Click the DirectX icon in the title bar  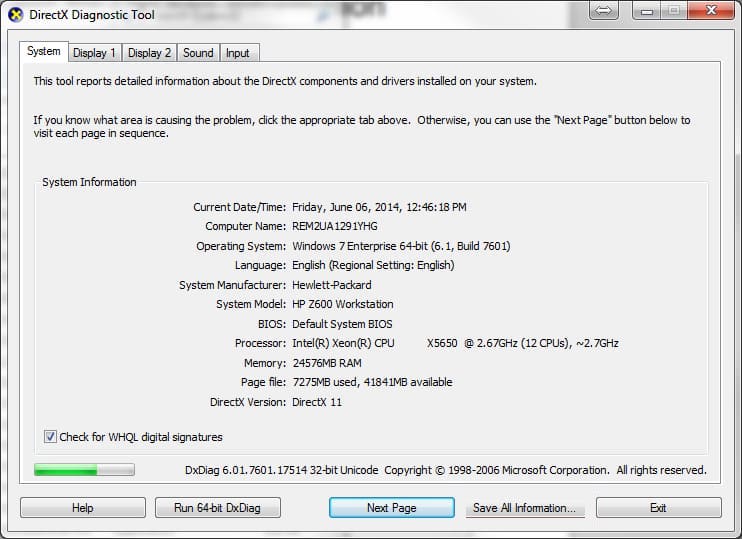tap(16, 15)
